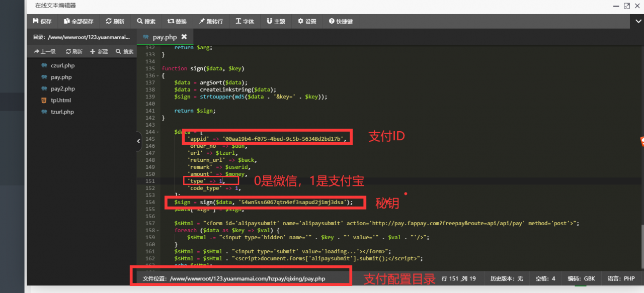Open the editor 设置 settings
Image resolution: width=644 pixels, height=293 pixels.
307,22
